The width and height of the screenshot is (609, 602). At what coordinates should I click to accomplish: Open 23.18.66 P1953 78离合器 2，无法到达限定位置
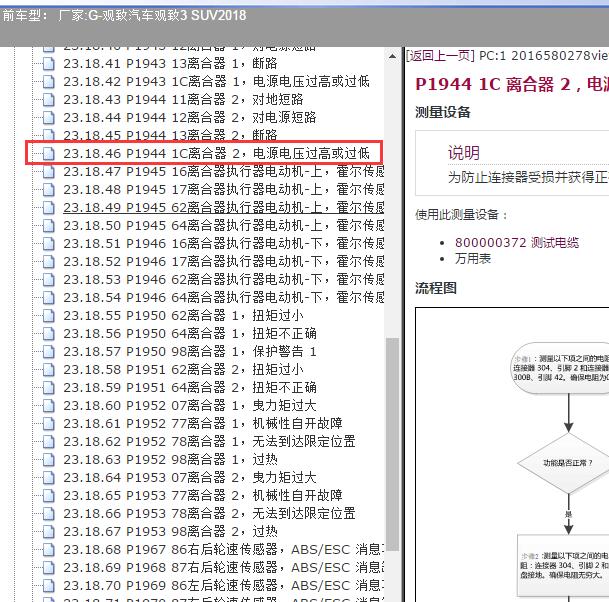[x=209, y=513]
